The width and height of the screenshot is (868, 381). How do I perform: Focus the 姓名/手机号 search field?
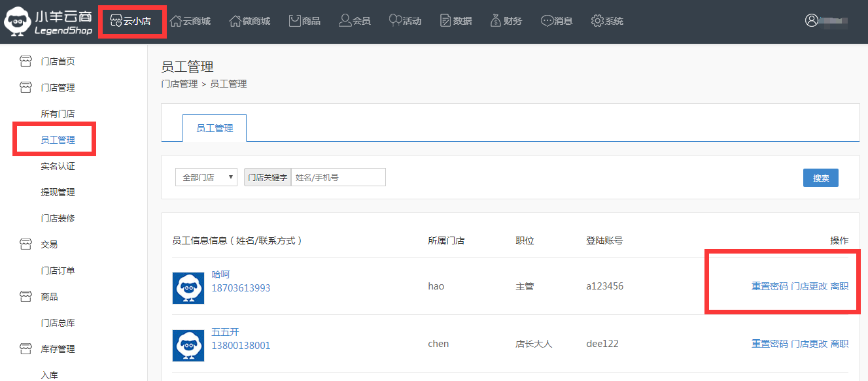(x=338, y=177)
